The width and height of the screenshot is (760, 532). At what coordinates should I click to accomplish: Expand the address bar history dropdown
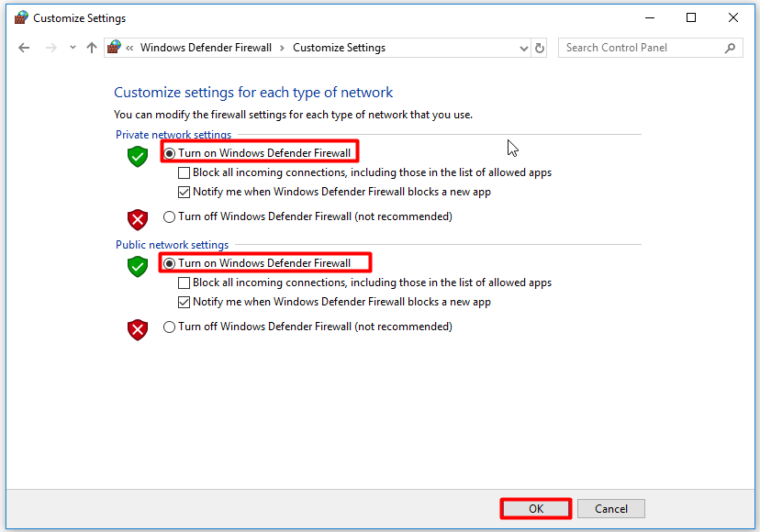[523, 48]
